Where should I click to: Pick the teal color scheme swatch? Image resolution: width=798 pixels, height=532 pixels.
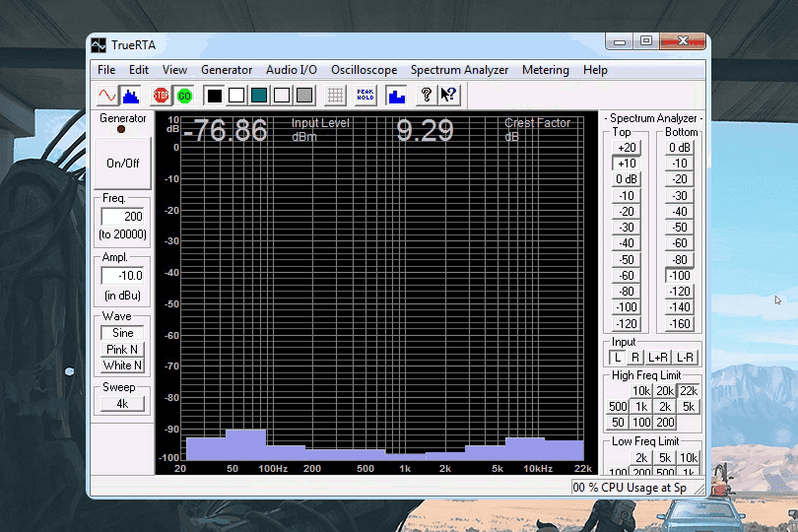(x=259, y=96)
